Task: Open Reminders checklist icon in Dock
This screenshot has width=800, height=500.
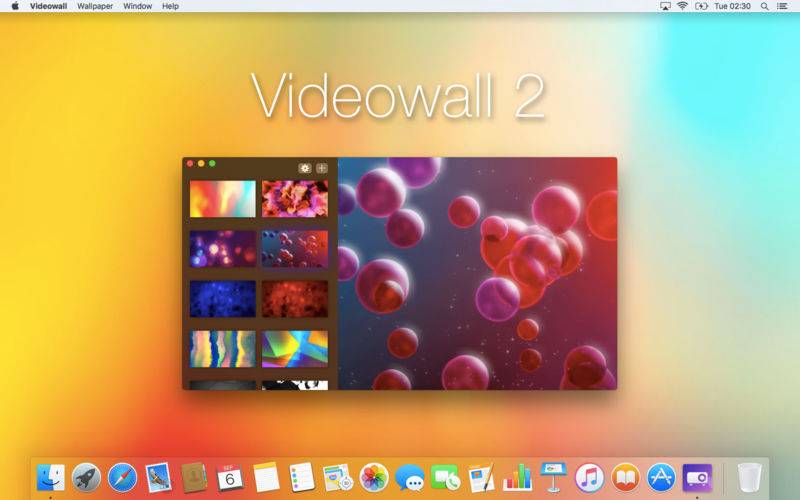Action: coord(302,478)
